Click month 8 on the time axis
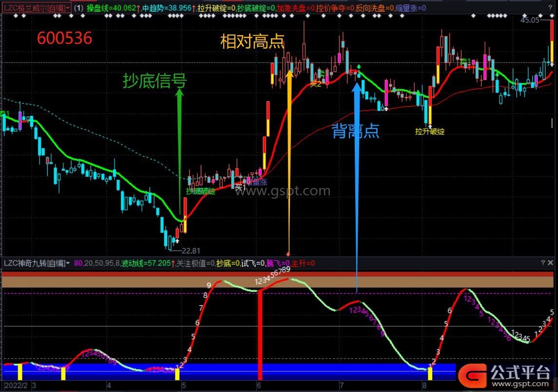Screen dimensions: 558x392 click(x=424, y=385)
